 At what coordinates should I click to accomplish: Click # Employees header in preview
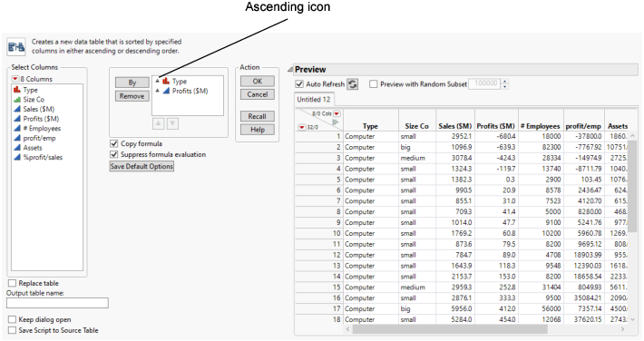coord(540,127)
